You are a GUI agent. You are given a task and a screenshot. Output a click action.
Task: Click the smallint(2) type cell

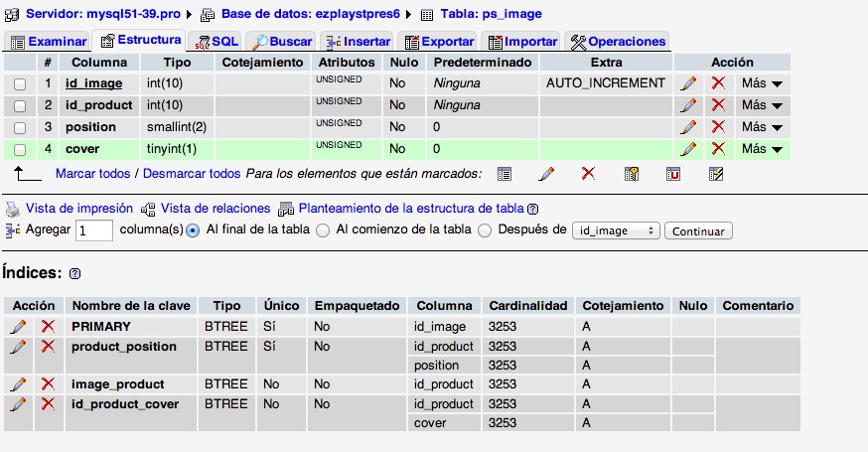click(177, 127)
